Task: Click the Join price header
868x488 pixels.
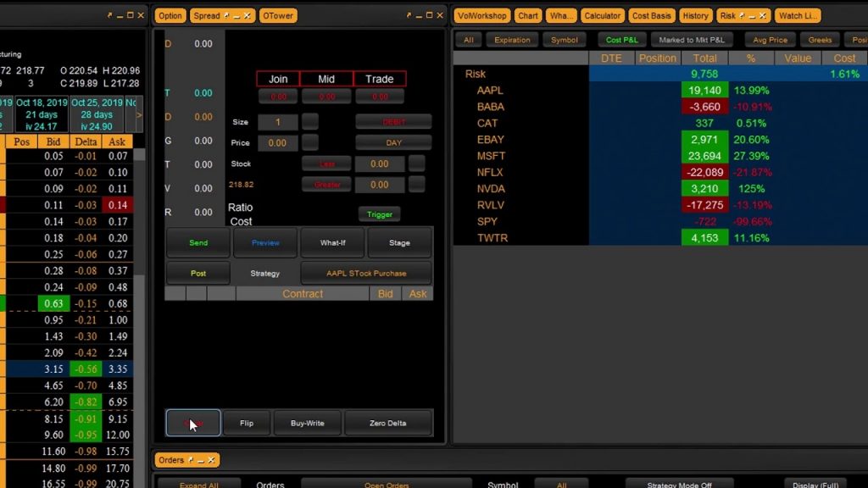Action: (278, 79)
